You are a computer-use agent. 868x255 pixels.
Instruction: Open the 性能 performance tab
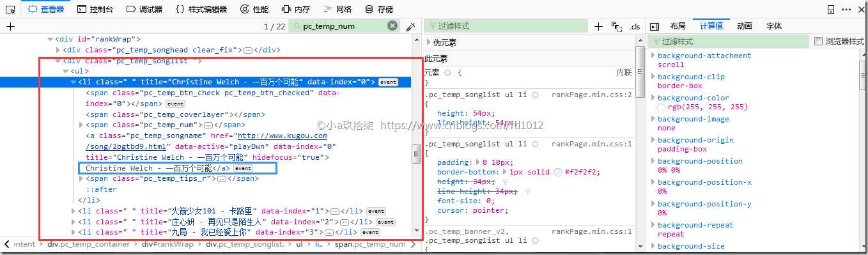(x=254, y=9)
